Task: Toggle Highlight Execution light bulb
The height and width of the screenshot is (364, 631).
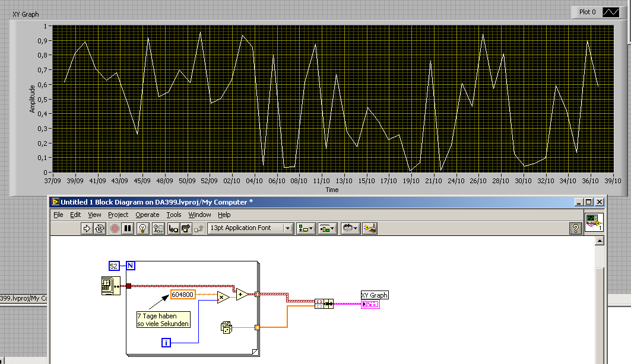Action: coord(143,228)
